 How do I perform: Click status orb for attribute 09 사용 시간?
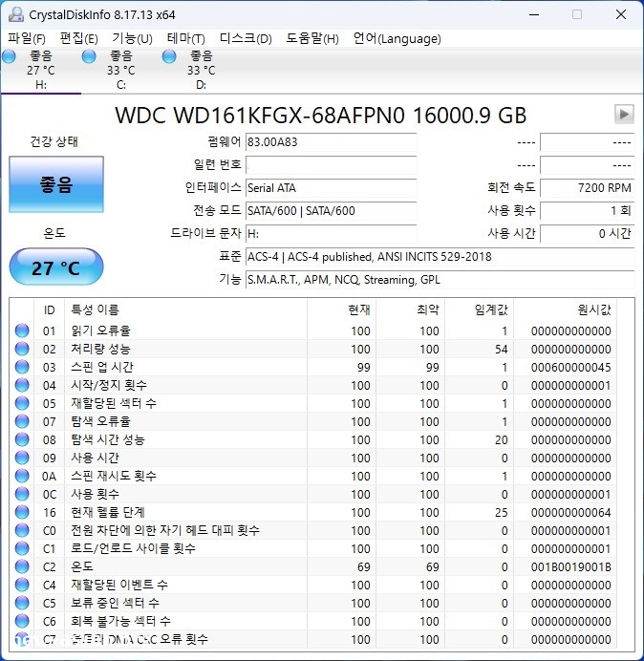pyautogui.click(x=22, y=458)
